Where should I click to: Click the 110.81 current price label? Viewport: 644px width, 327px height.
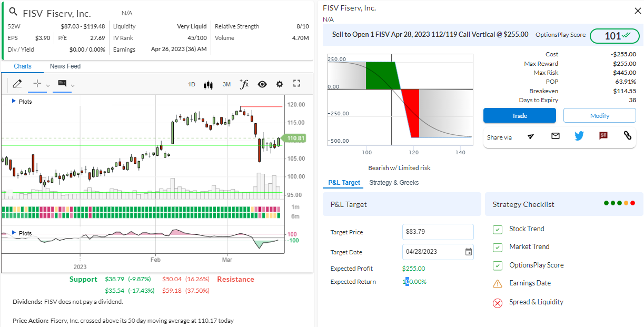[x=294, y=138]
